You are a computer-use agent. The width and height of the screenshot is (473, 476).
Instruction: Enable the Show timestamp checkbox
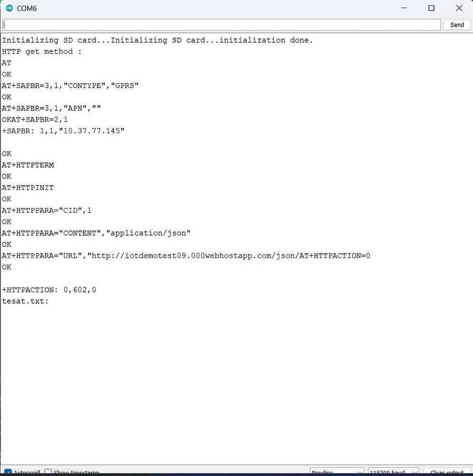click(48, 471)
